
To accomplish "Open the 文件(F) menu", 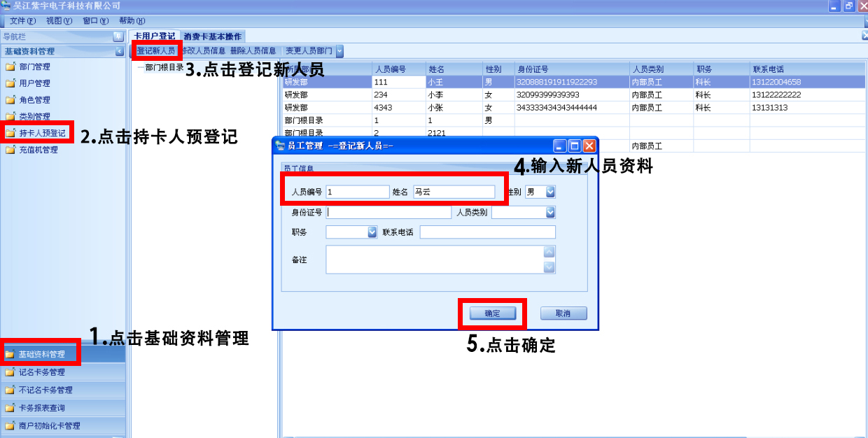I will point(22,21).
